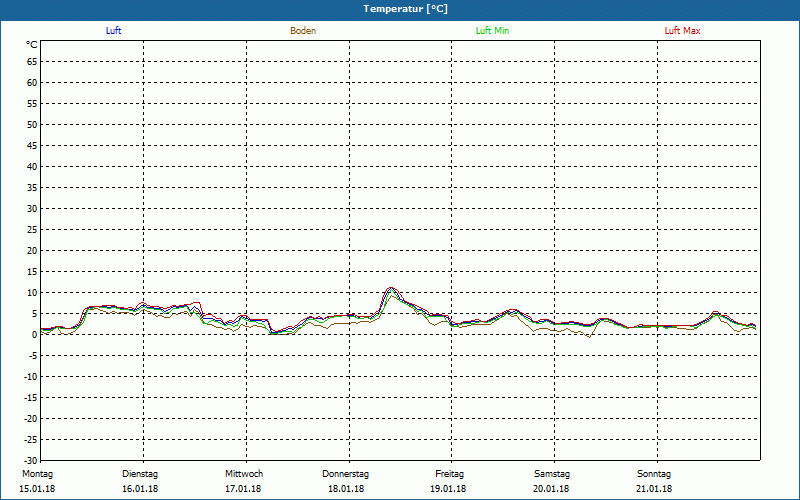Click the -15 value on the y-axis

point(31,397)
